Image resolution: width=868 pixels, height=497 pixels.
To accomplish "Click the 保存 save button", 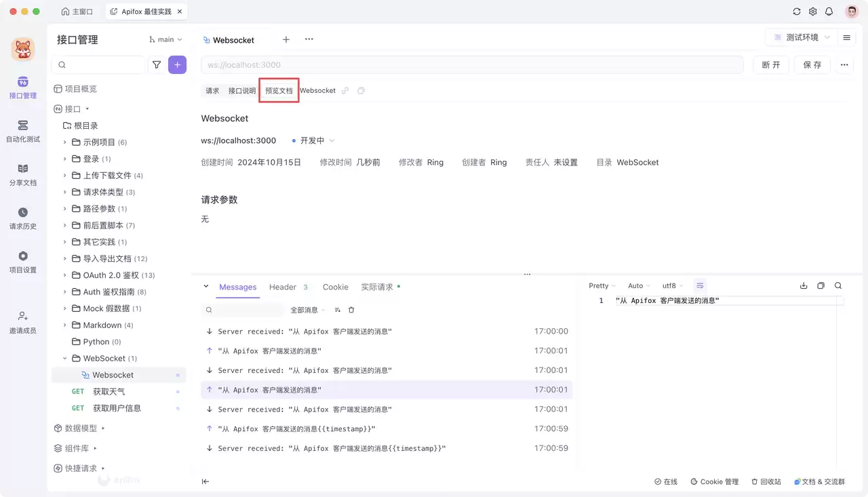I will tap(812, 64).
